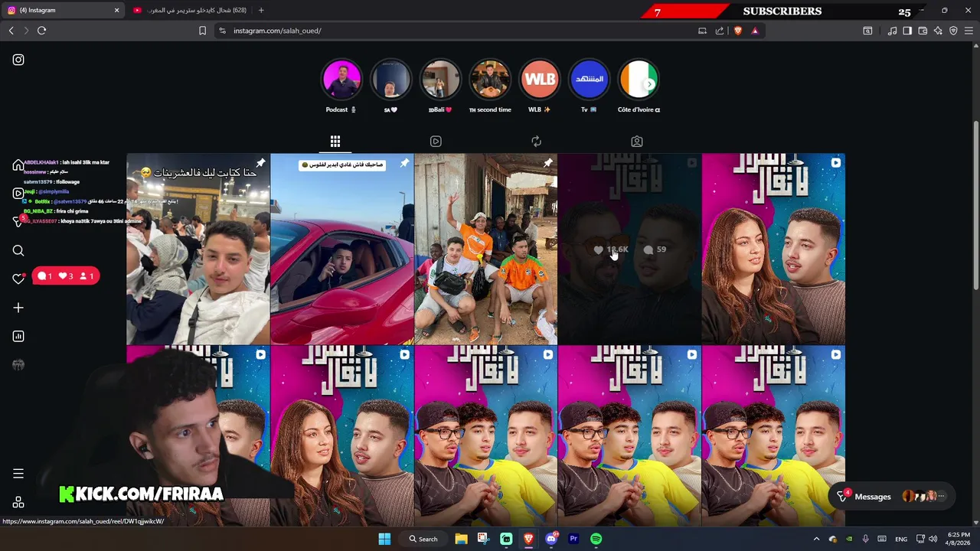Open the Tv story highlight
Screen dimensions: 980x551
(589, 80)
